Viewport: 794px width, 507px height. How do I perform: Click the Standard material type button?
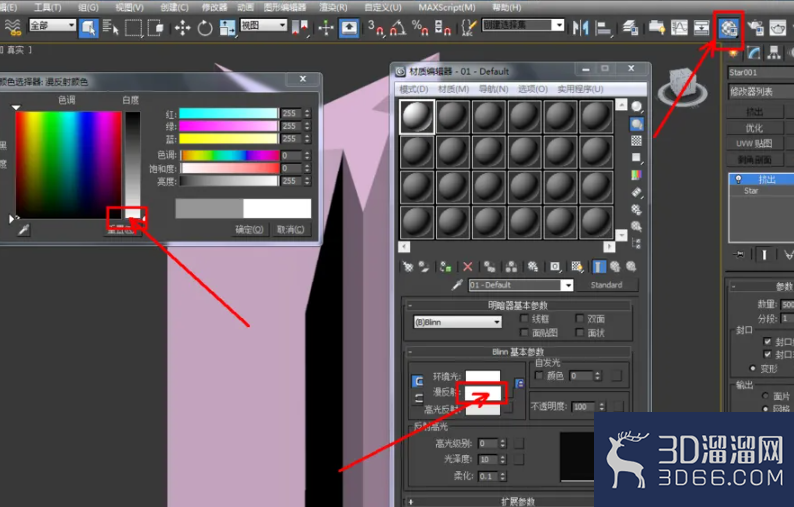[606, 285]
